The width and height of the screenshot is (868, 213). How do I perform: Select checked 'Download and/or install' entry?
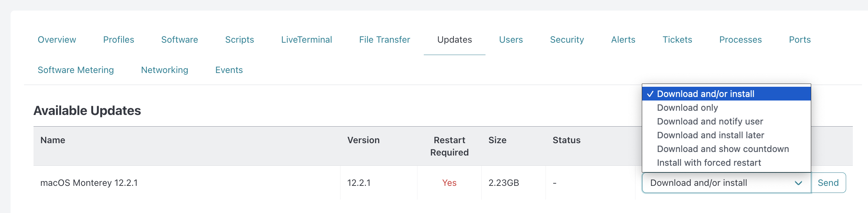pos(727,94)
